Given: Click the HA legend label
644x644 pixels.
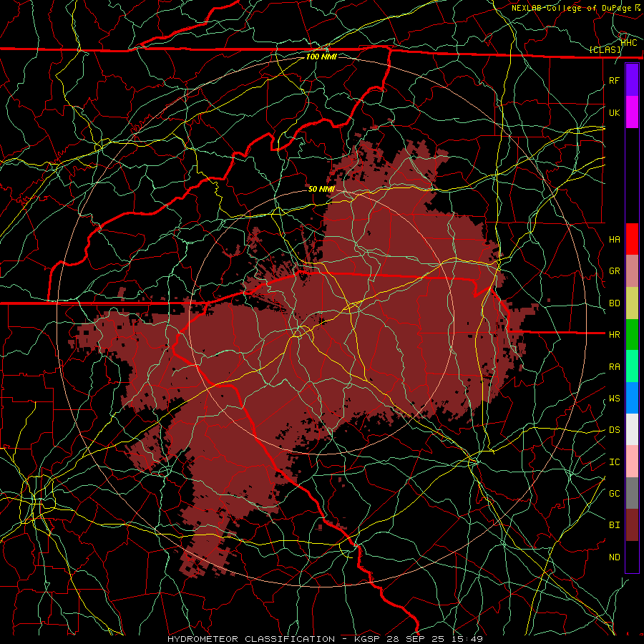Looking at the screenshot, I should pyautogui.click(x=614, y=239).
